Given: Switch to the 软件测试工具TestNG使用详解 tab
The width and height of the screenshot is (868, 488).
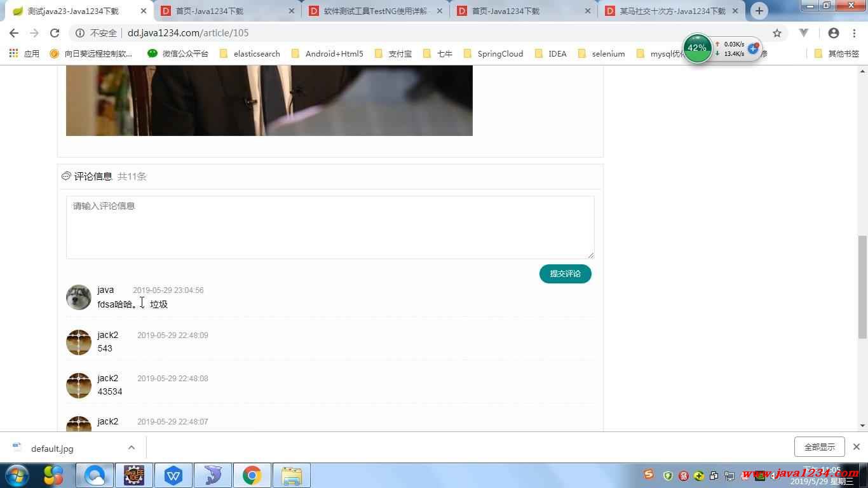Looking at the screenshot, I should [x=376, y=11].
